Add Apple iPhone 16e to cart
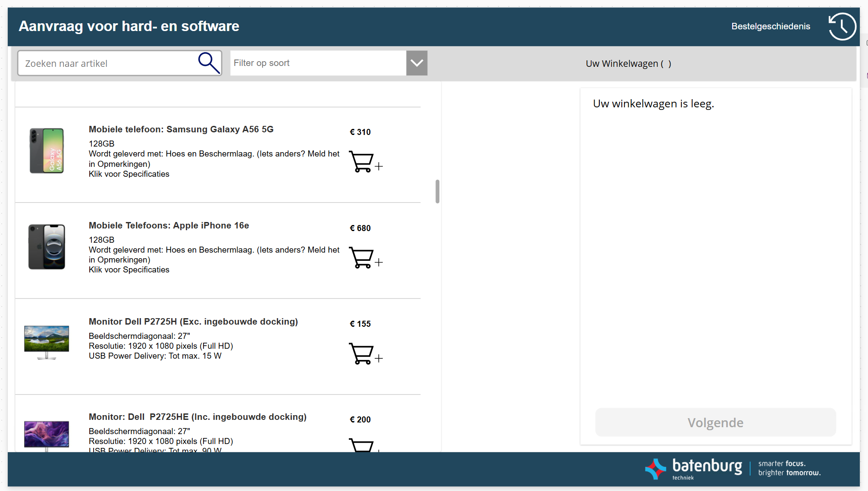This screenshot has width=868, height=491. click(365, 259)
